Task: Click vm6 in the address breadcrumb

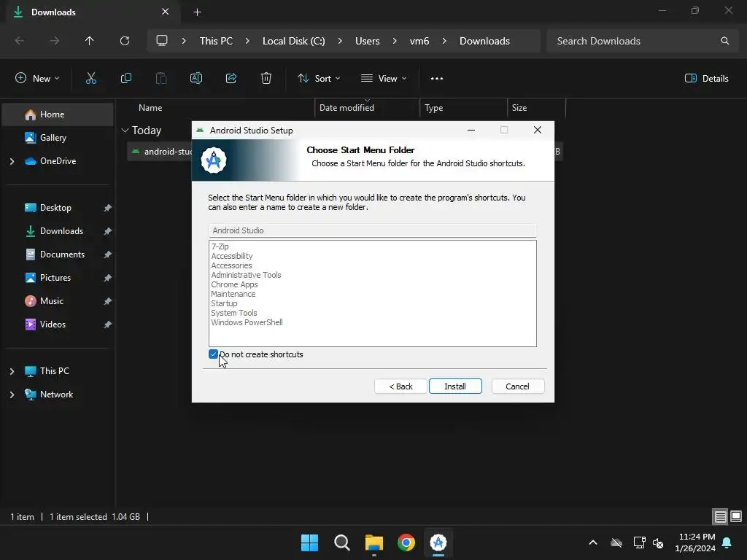Action: click(x=419, y=41)
